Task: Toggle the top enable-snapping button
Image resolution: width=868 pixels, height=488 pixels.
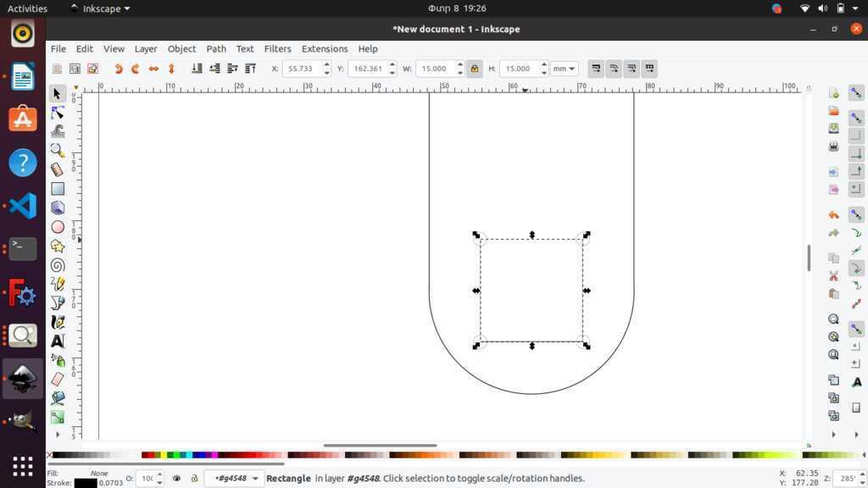Action: tap(856, 92)
